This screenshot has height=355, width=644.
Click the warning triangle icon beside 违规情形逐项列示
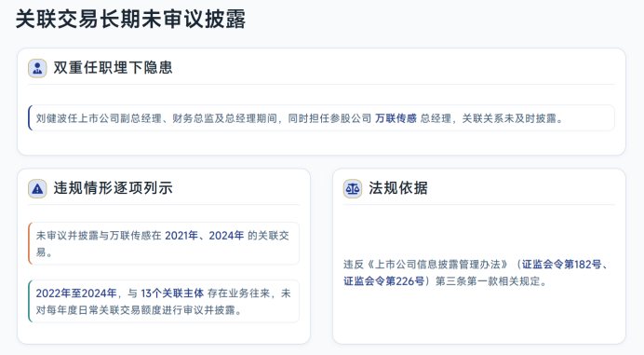(37, 188)
